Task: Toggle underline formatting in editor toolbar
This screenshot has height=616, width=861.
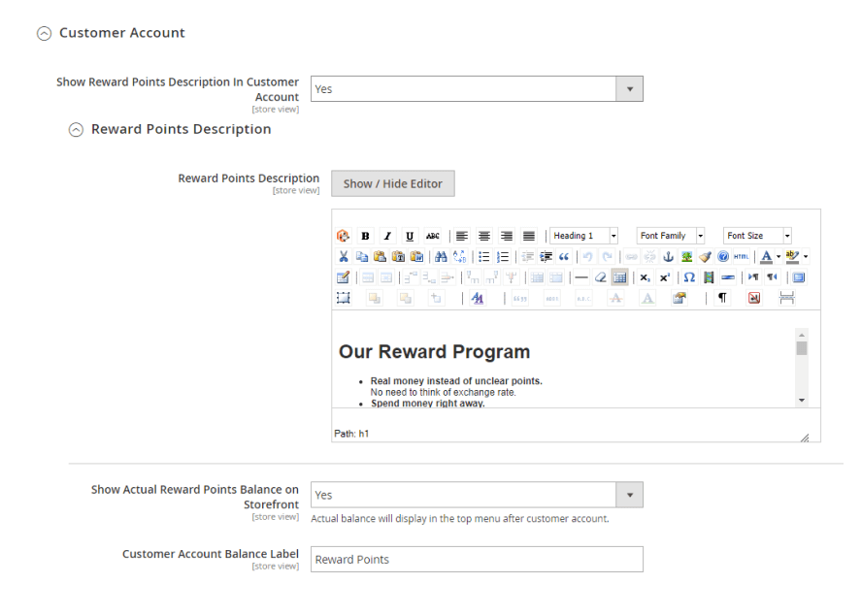Action: (x=410, y=236)
